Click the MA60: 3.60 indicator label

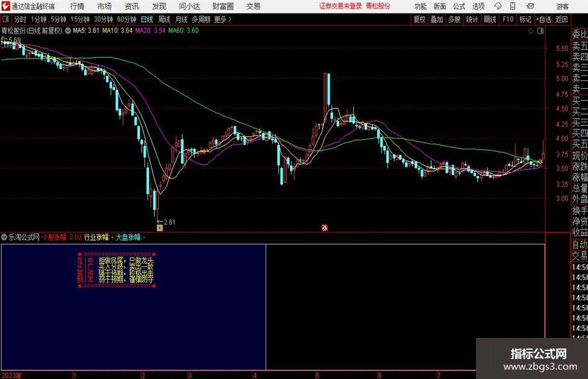[184, 30]
